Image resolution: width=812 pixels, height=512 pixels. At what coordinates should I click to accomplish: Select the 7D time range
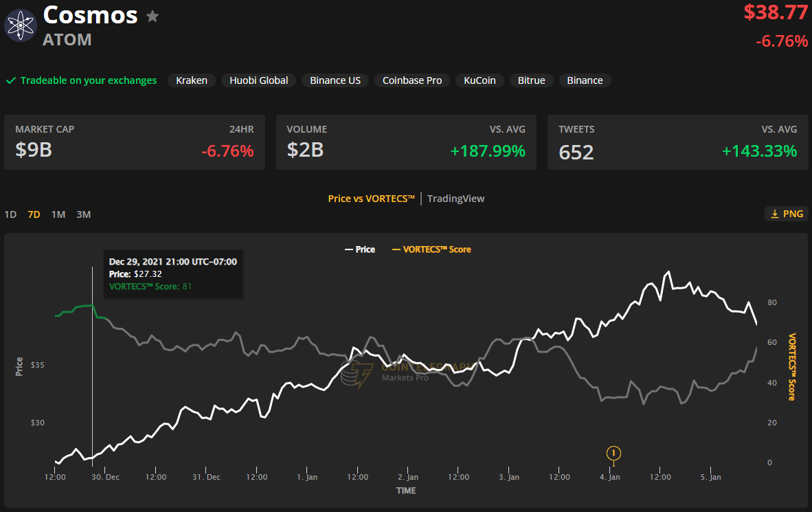point(34,214)
